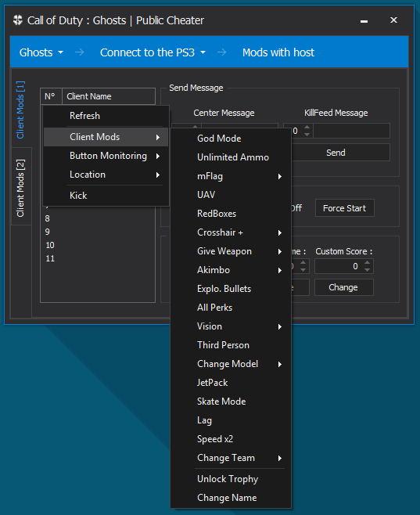
Task: Click the Client Name column header
Action: [109, 96]
